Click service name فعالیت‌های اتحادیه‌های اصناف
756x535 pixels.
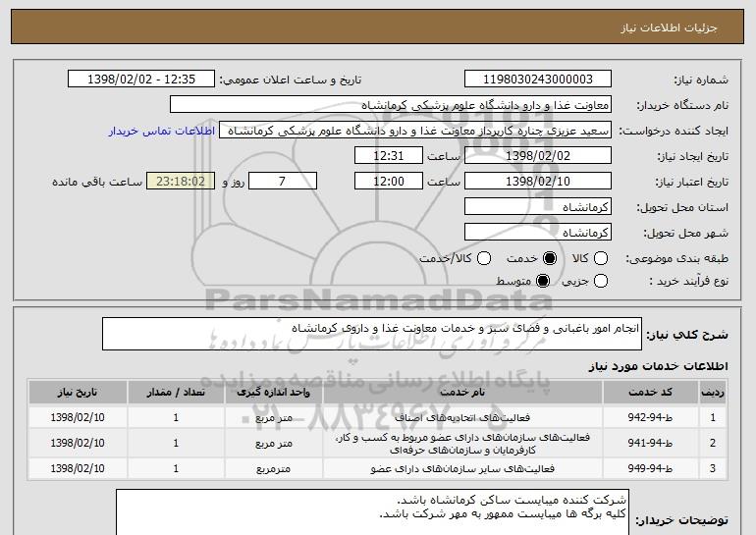pos(462,418)
